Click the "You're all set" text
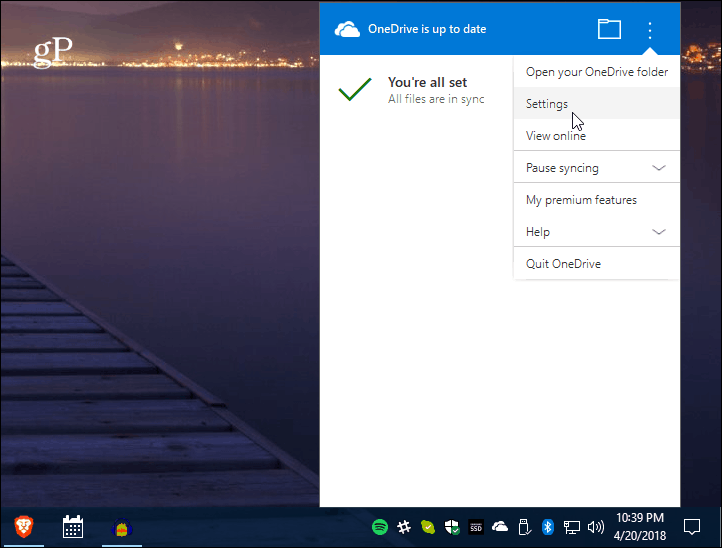This screenshot has width=722, height=548. pyautogui.click(x=427, y=82)
